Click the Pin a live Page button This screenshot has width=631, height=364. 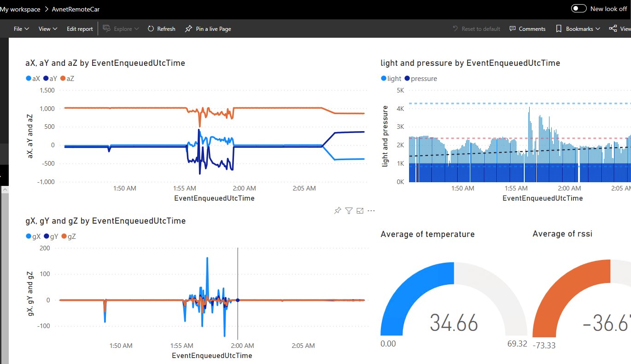tap(208, 29)
